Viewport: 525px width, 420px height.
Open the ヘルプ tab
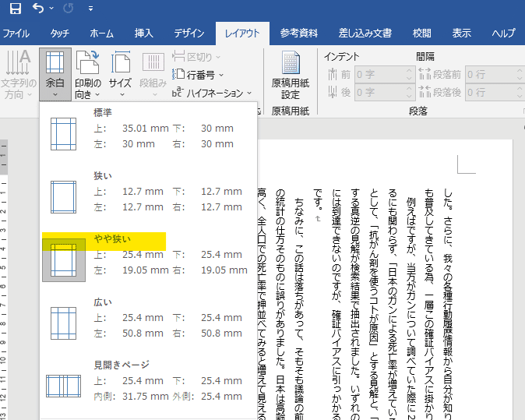coord(503,34)
